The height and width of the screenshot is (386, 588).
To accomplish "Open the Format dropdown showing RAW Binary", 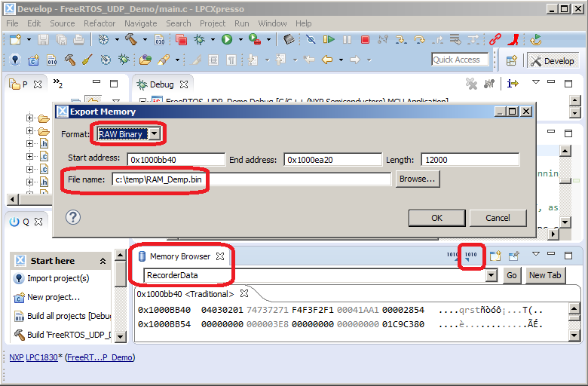I will coord(155,134).
